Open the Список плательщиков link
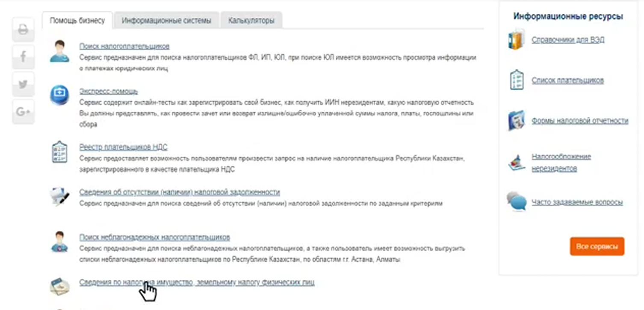 pyautogui.click(x=568, y=80)
